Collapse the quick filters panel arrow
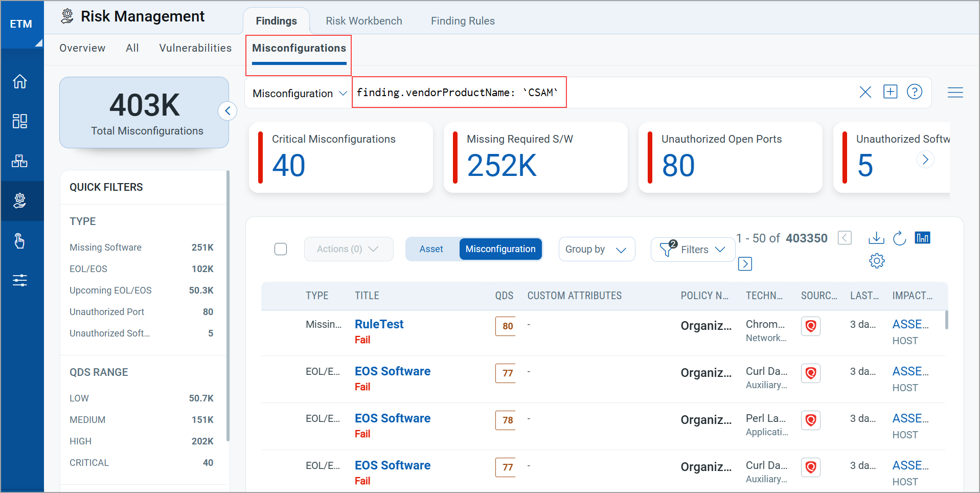This screenshot has height=493, width=980. point(227,110)
